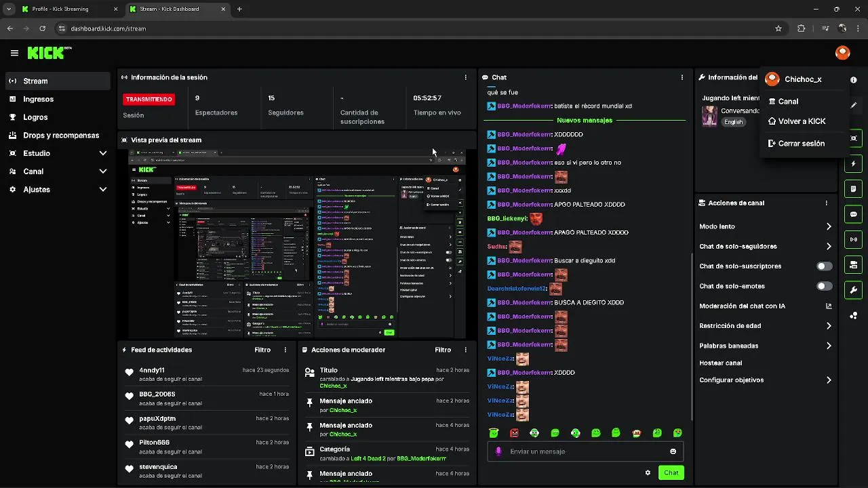Click the dots cluster icon at sidebar bottom

(853, 315)
